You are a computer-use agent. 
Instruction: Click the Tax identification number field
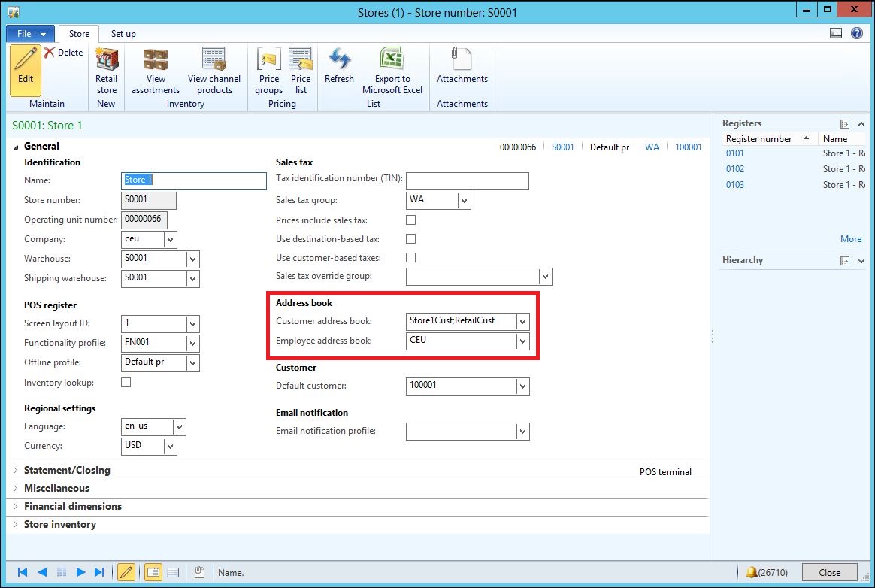tap(467, 181)
